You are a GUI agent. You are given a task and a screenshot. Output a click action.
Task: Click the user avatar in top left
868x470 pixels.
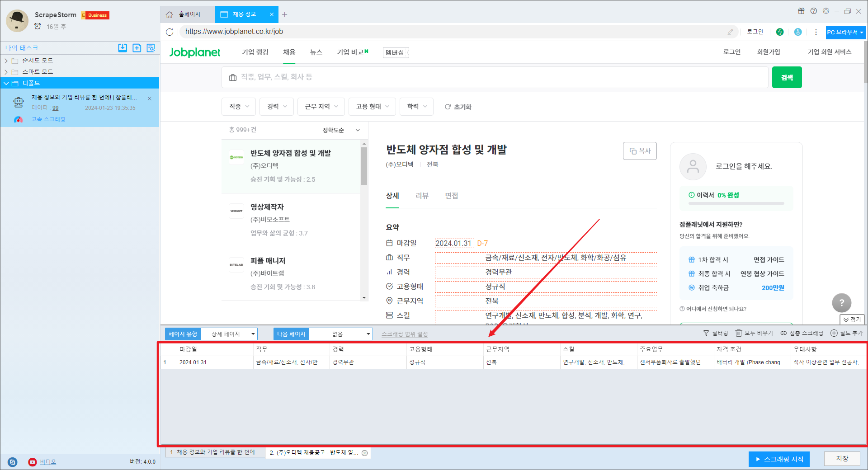[x=18, y=20]
